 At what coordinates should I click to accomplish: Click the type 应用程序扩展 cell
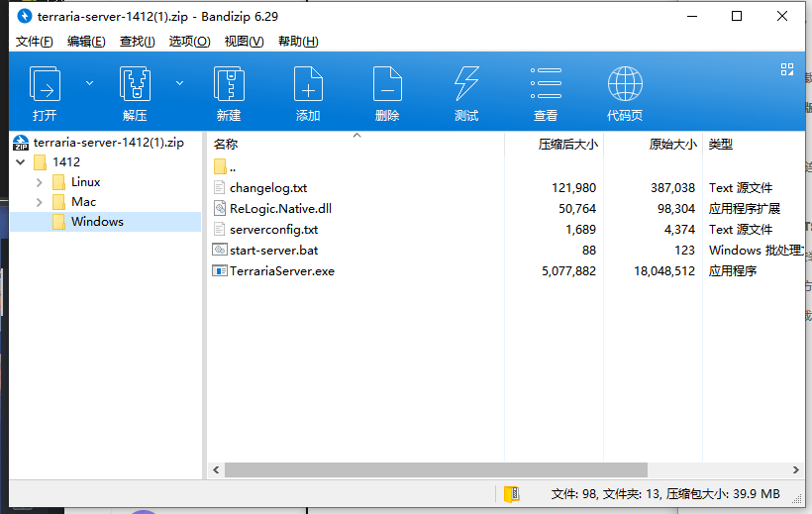(744, 208)
